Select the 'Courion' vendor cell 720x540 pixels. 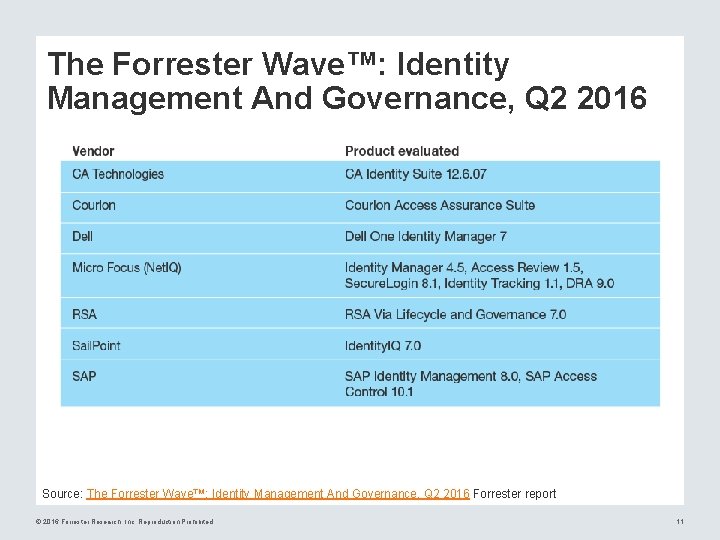click(94, 205)
